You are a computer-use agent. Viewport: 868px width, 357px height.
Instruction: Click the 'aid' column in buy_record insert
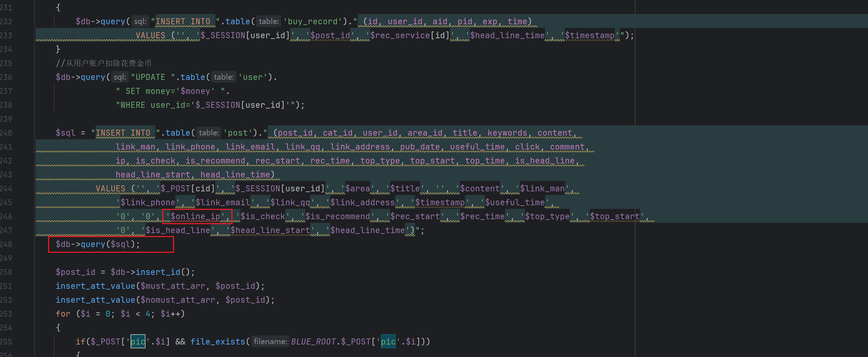tap(440, 21)
